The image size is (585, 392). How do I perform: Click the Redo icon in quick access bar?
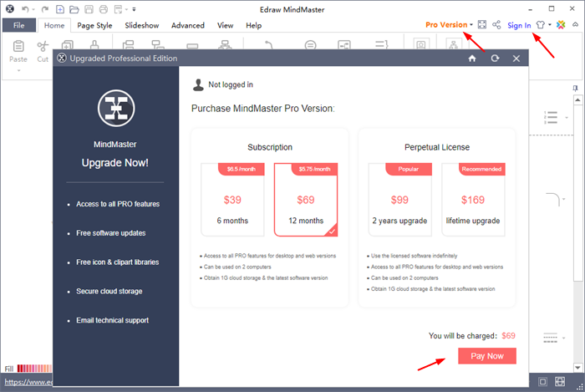[x=45, y=9]
